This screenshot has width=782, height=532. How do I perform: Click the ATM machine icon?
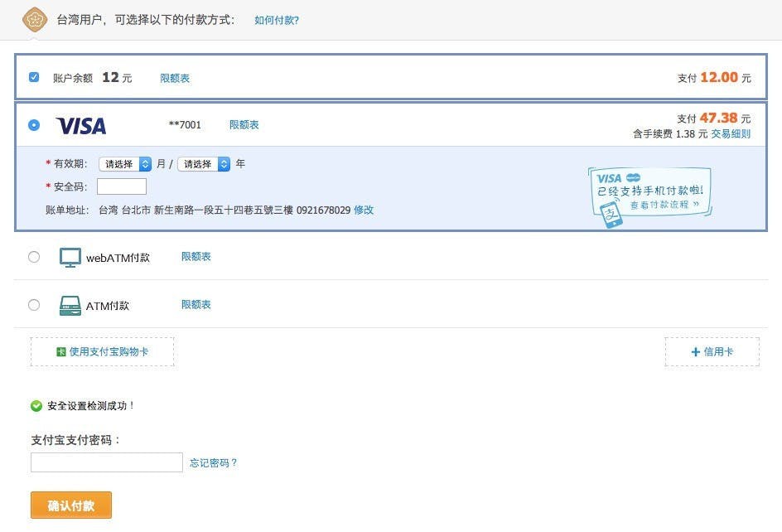point(70,306)
